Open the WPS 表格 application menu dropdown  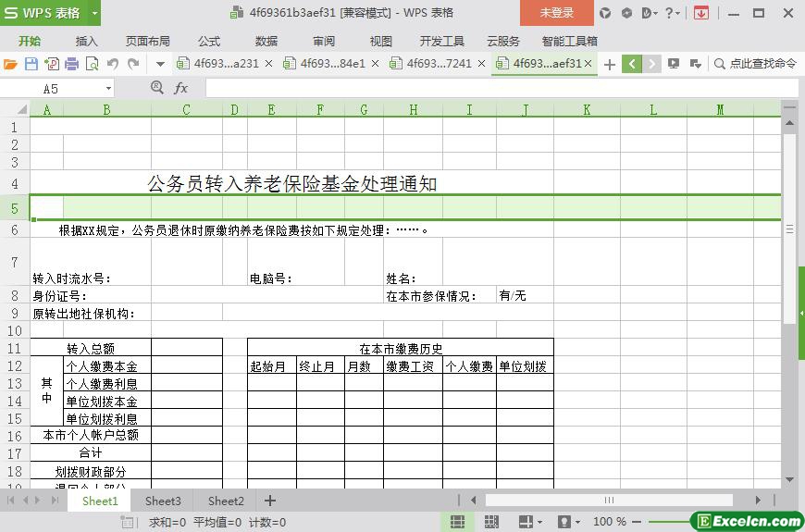tap(94, 13)
